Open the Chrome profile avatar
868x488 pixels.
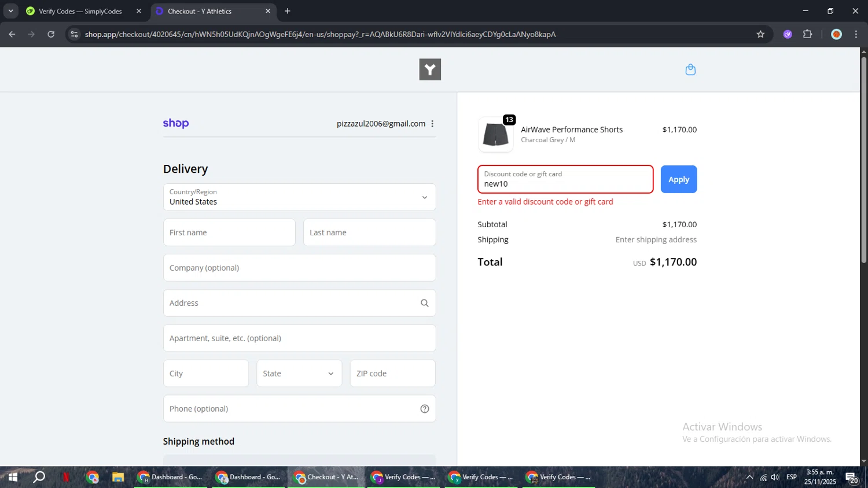[x=836, y=34]
